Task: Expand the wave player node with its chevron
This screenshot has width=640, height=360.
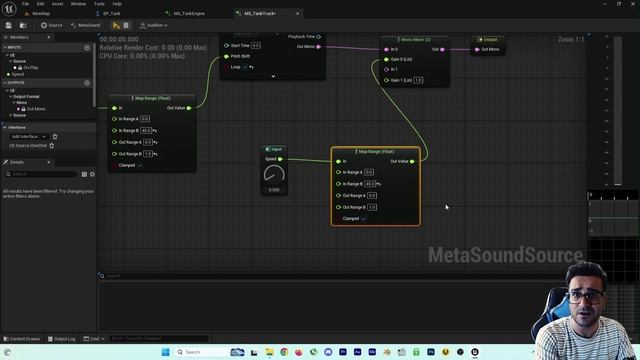Action: tap(273, 76)
